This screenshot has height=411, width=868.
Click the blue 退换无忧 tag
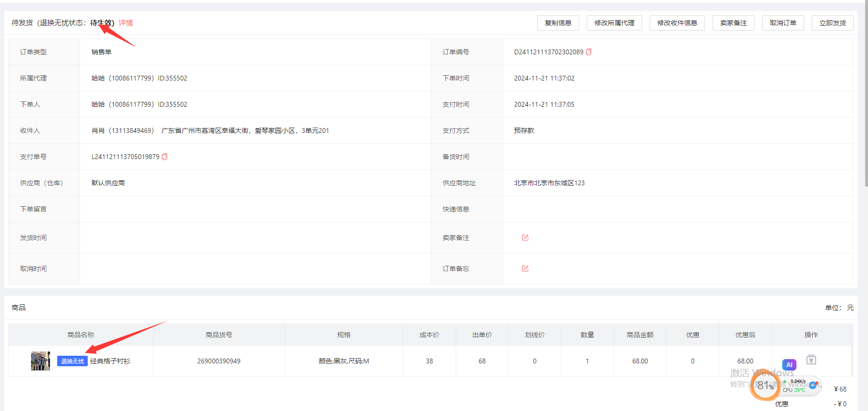[x=72, y=361]
